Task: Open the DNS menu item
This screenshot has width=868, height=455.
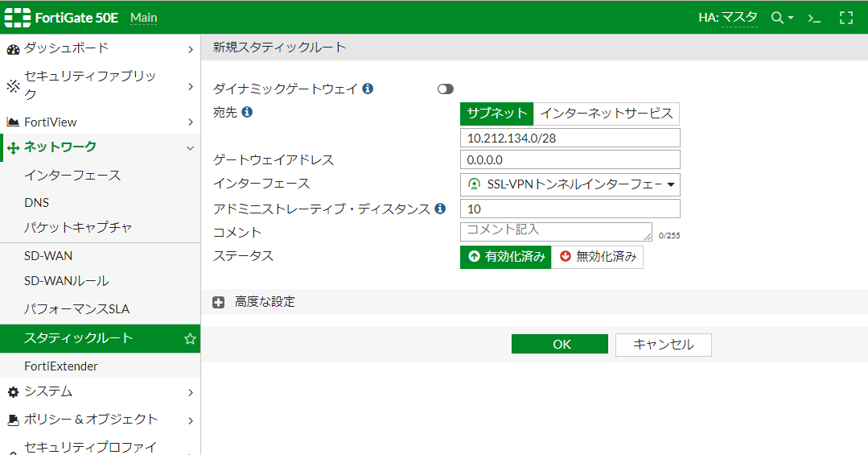Action: pyautogui.click(x=36, y=203)
